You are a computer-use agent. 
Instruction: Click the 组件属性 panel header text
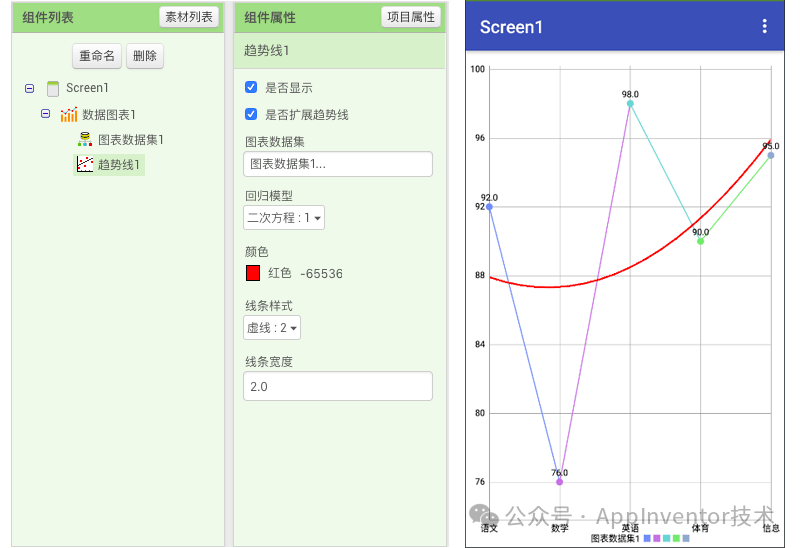click(270, 17)
